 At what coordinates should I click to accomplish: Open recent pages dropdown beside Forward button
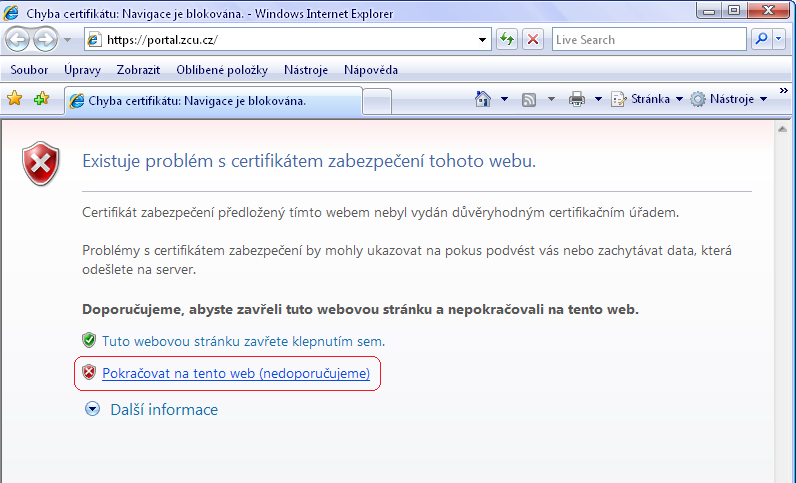[67, 40]
